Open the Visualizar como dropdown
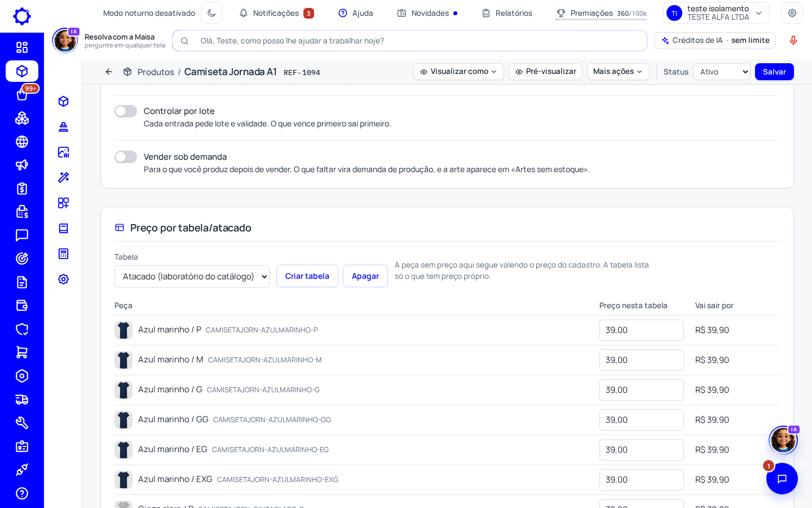This screenshot has width=812, height=508. (458, 72)
